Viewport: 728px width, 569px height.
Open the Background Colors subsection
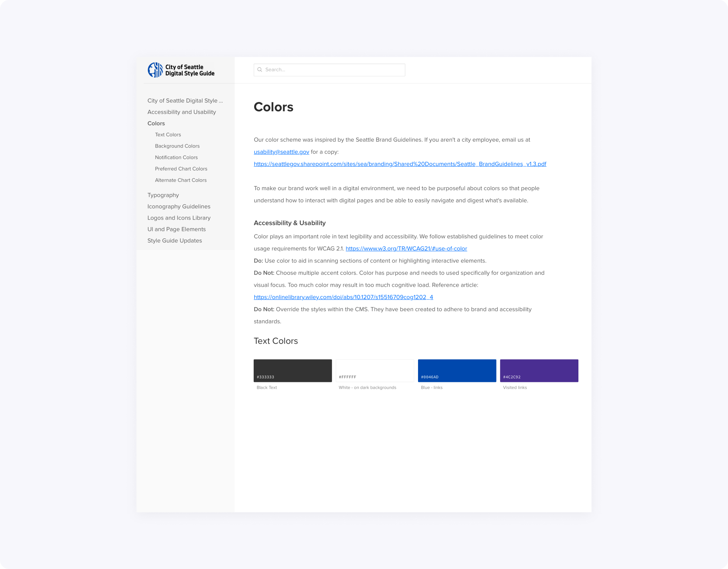[178, 145]
